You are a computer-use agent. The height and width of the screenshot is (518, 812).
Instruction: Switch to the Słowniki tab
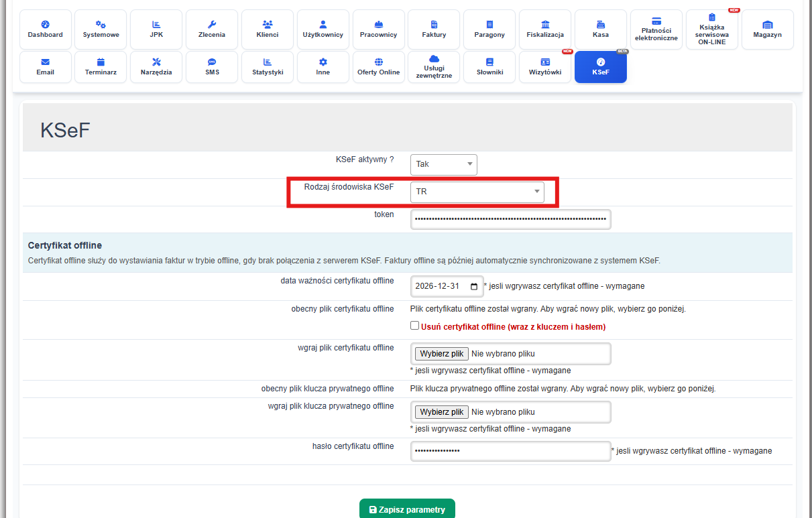tap(489, 67)
